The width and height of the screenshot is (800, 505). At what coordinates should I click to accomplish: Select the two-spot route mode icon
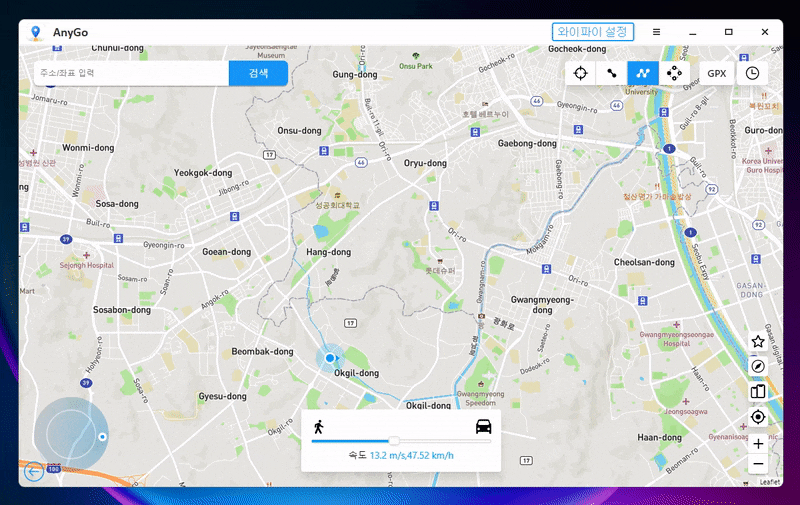pyautogui.click(x=612, y=73)
